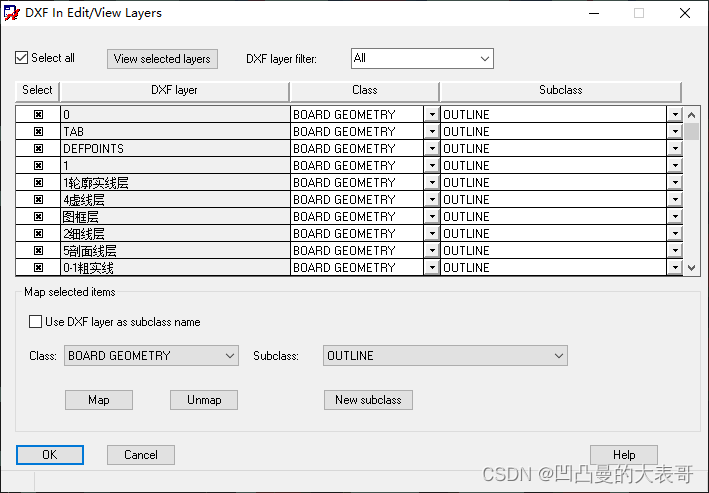709x493 pixels.
Task: Open the Map selected items Subclass combo box
Action: (x=445, y=356)
